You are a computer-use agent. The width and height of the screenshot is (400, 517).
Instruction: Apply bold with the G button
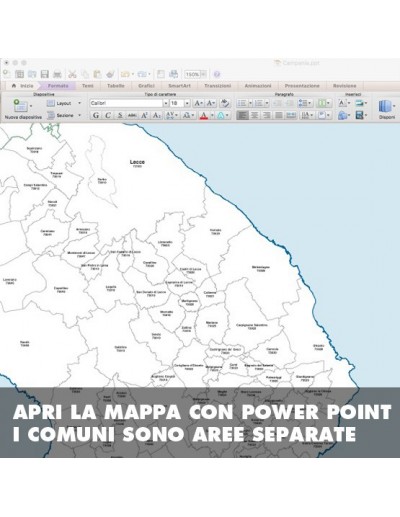coord(96,115)
